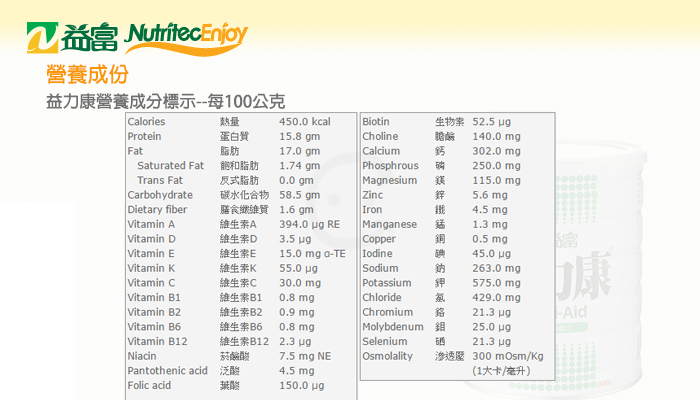The width and height of the screenshot is (700, 400).
Task: Select the value 15.0 mg α-TE
Action: (x=312, y=254)
